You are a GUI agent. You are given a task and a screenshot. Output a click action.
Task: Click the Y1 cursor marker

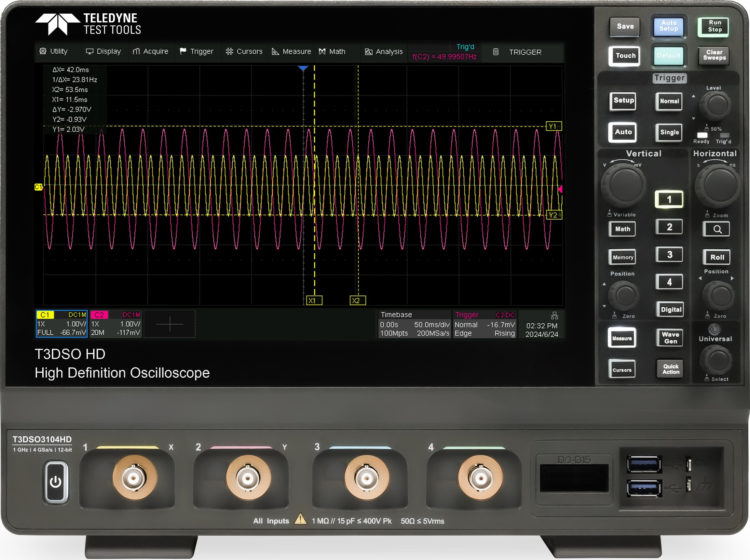[554, 127]
